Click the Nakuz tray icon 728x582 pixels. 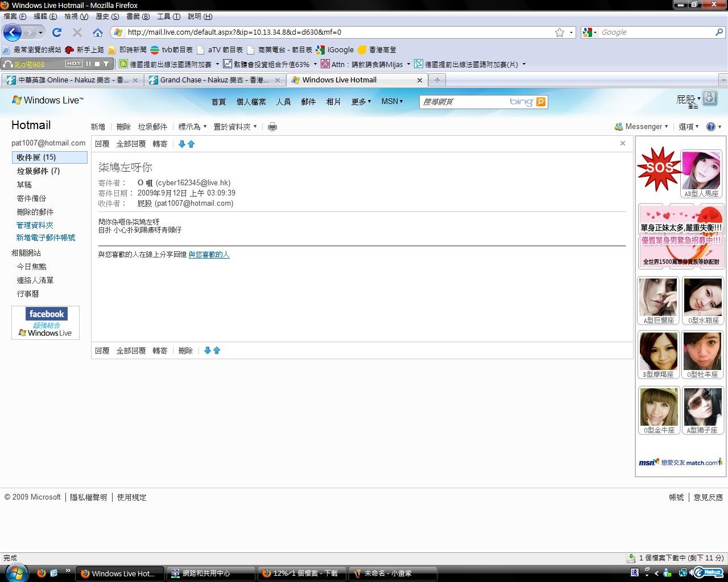(x=708, y=573)
